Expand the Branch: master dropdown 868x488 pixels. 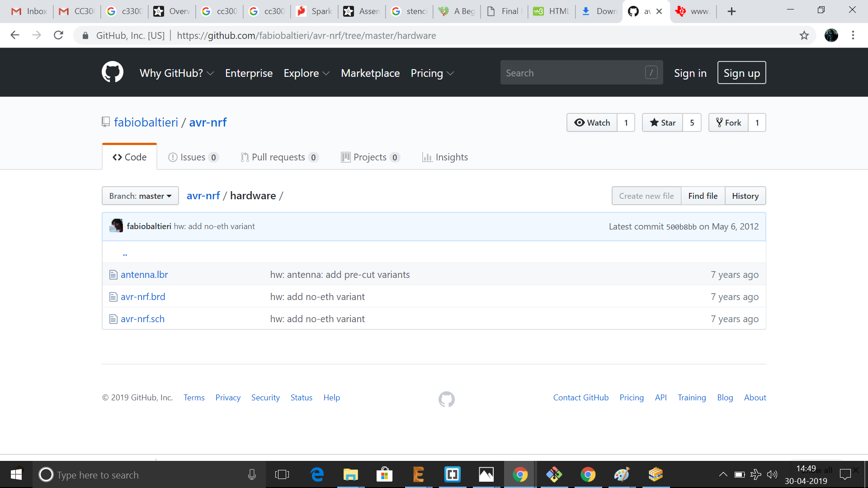140,196
